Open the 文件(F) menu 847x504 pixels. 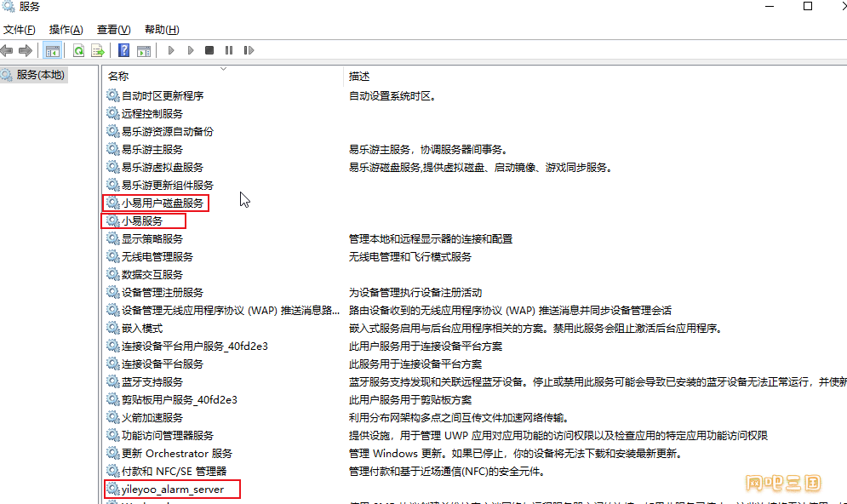[20, 30]
